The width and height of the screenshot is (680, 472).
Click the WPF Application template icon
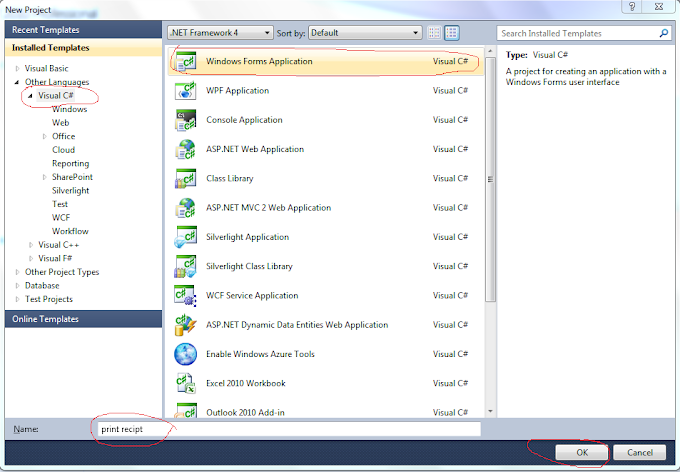pyautogui.click(x=186, y=91)
